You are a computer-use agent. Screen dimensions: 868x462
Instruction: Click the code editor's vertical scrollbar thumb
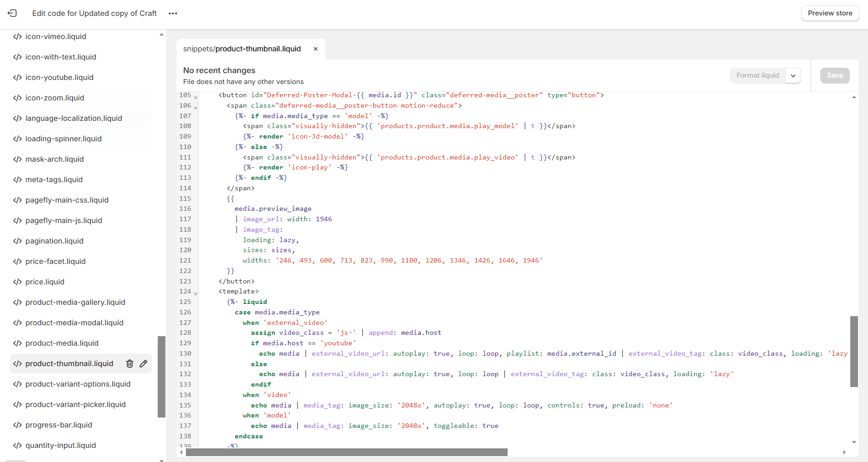(854, 351)
